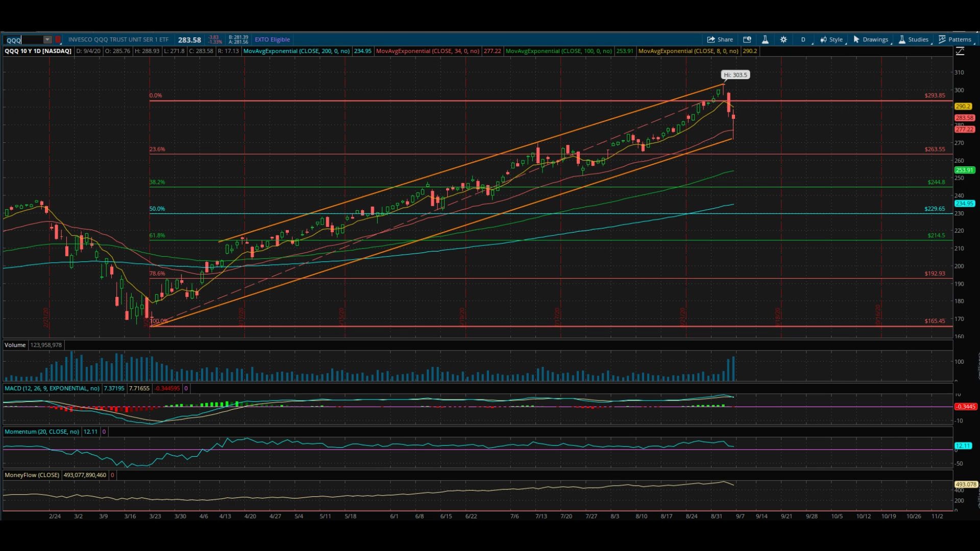
Task: Click the yellow 290.2 price axis tag
Action: point(963,107)
